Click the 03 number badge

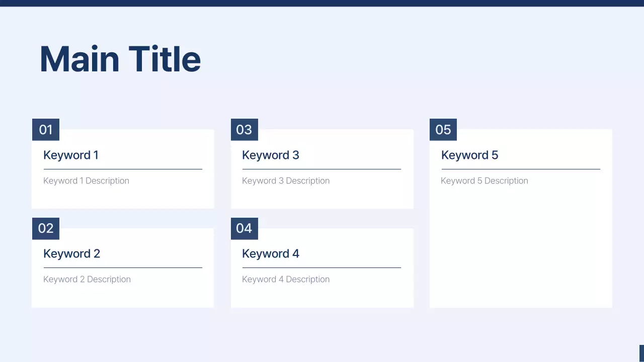pos(244,130)
